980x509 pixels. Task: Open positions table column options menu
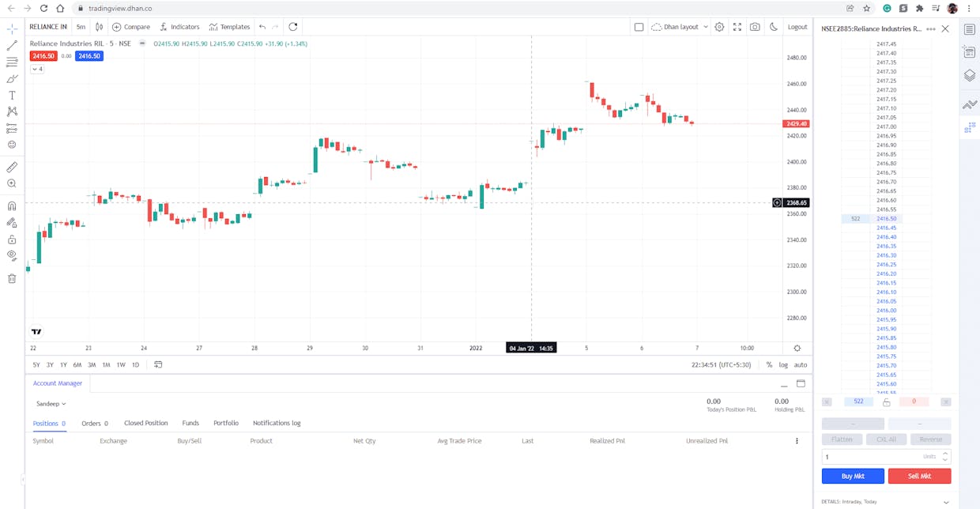tap(797, 441)
